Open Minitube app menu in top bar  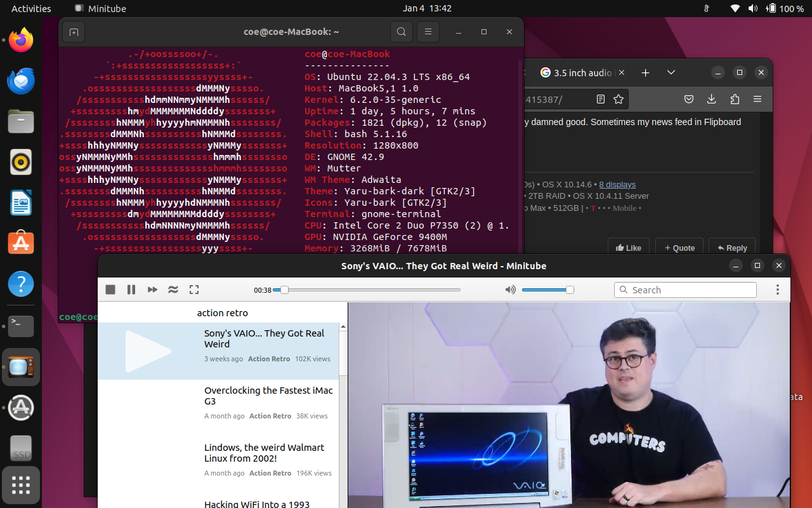(x=100, y=8)
